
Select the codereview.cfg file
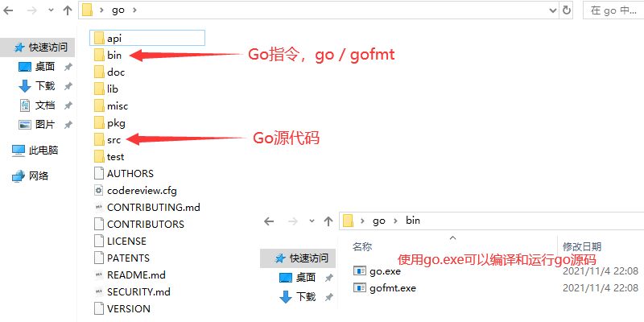135,191
